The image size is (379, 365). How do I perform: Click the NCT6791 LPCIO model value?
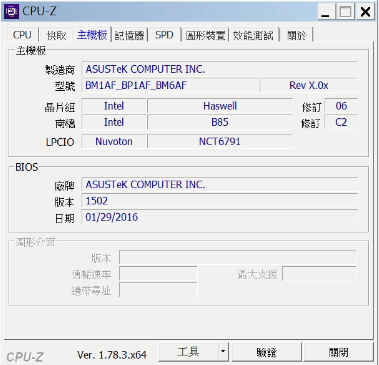pos(220,141)
